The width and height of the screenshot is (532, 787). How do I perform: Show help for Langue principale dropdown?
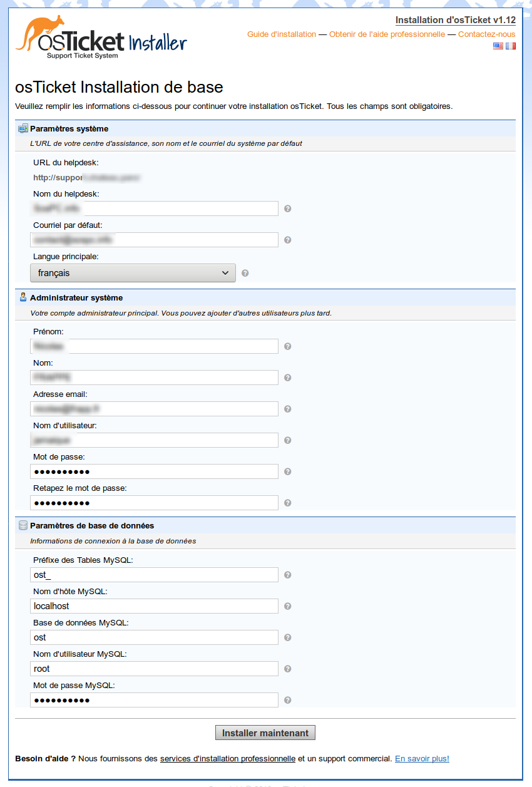(x=245, y=273)
